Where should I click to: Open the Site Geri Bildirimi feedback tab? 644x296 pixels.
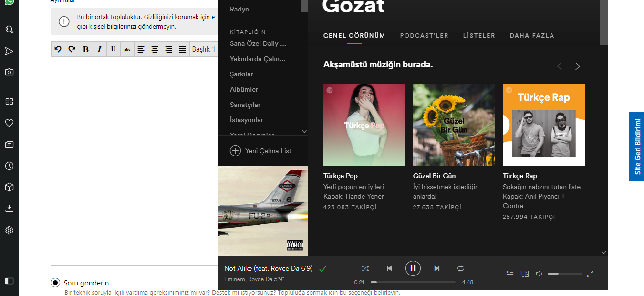click(x=636, y=147)
